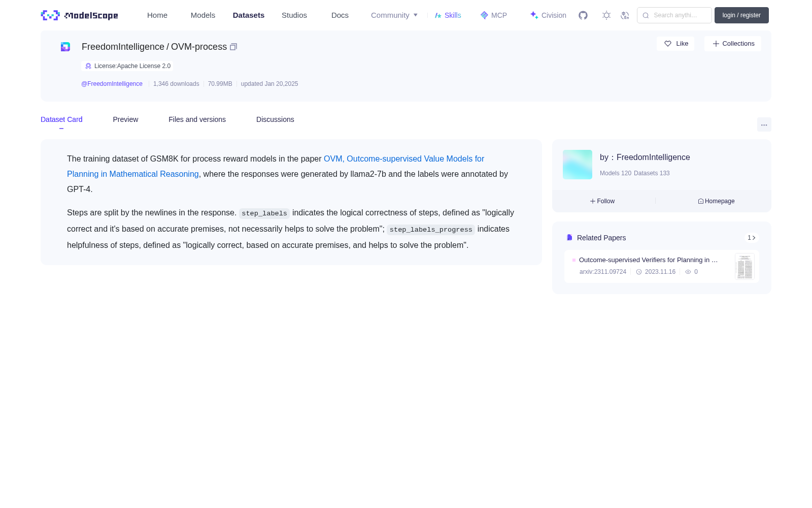This screenshot has height=508, width=812.
Task: Switch language with the translate icon
Action: click(x=625, y=15)
